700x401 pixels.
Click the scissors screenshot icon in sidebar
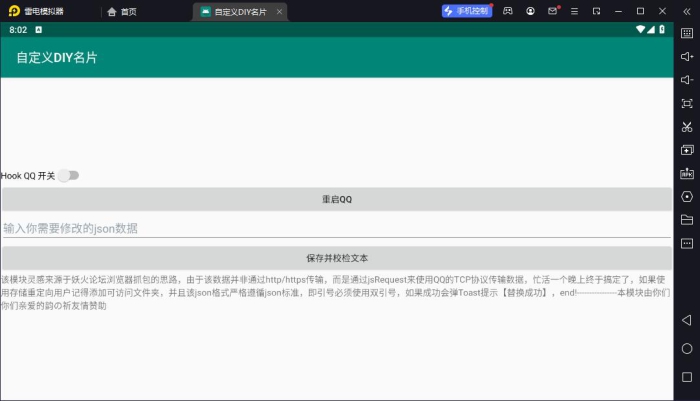tap(687, 127)
